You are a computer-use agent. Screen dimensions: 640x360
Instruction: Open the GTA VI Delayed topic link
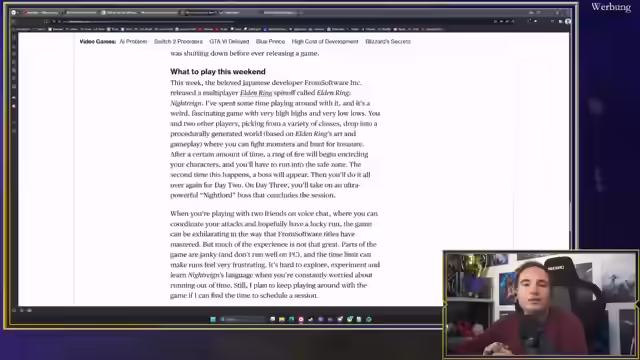(229, 42)
